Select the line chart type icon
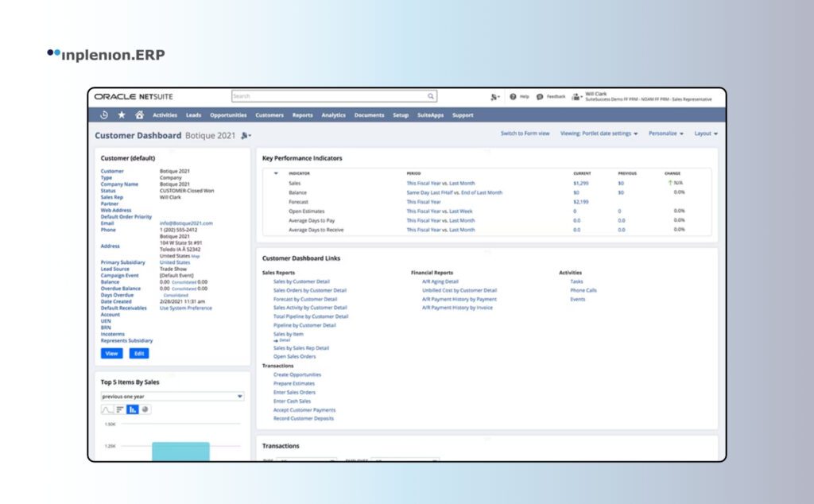The height and width of the screenshot is (504, 814). pos(107,409)
